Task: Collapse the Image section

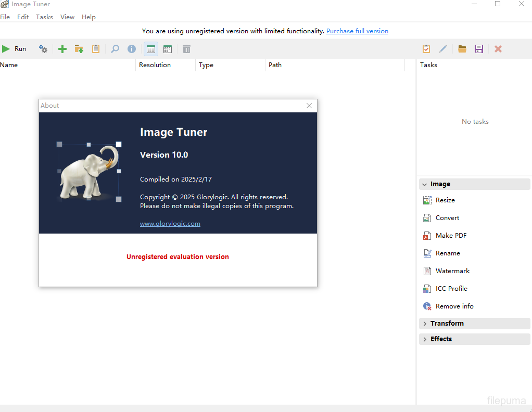Action: point(475,184)
